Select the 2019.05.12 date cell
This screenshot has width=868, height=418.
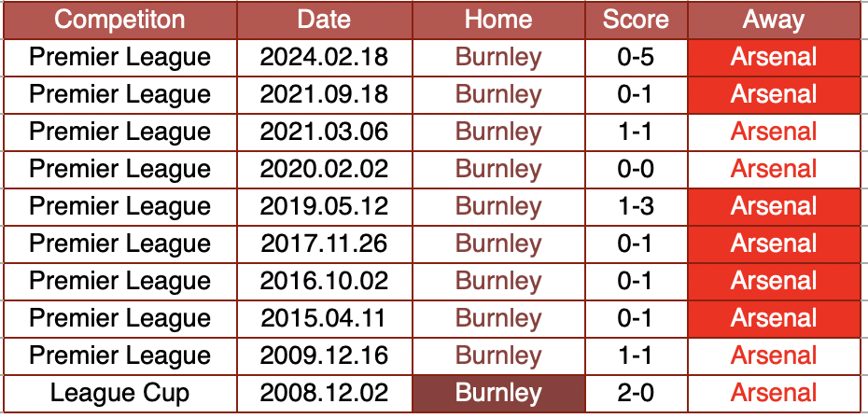point(324,206)
